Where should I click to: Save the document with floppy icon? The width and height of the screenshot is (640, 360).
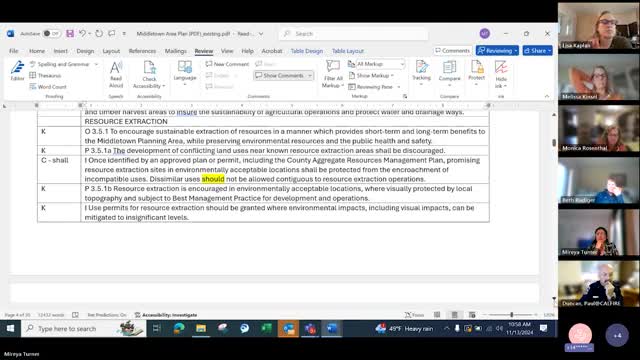coord(70,33)
